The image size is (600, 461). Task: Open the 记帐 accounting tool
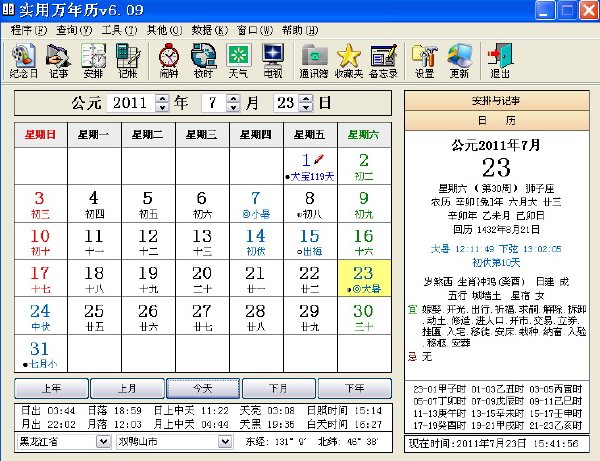(128, 61)
